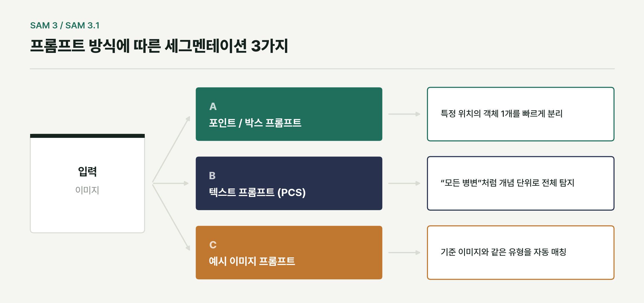
Task: Click the 입력 이미지 input box
Action: coord(87,183)
